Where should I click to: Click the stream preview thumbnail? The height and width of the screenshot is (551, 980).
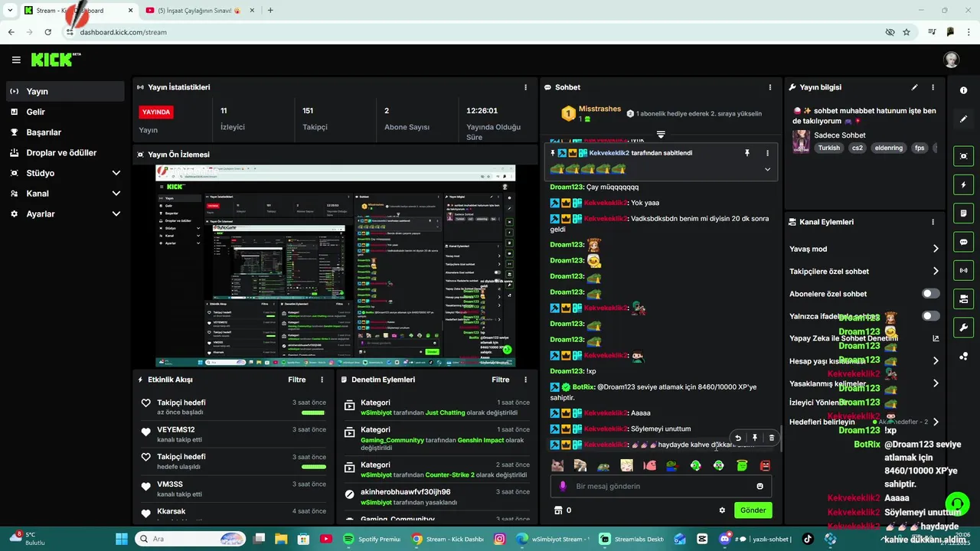point(335,266)
